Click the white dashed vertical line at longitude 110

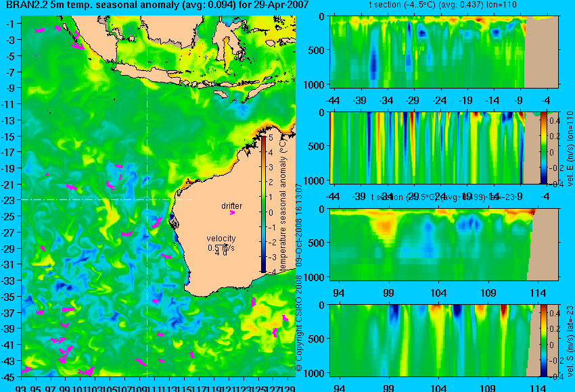147,196
